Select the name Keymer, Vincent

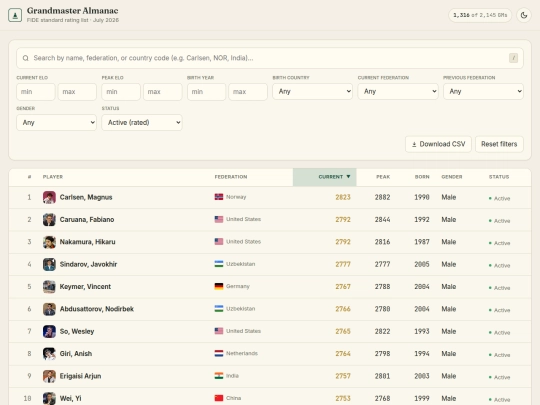(85, 287)
